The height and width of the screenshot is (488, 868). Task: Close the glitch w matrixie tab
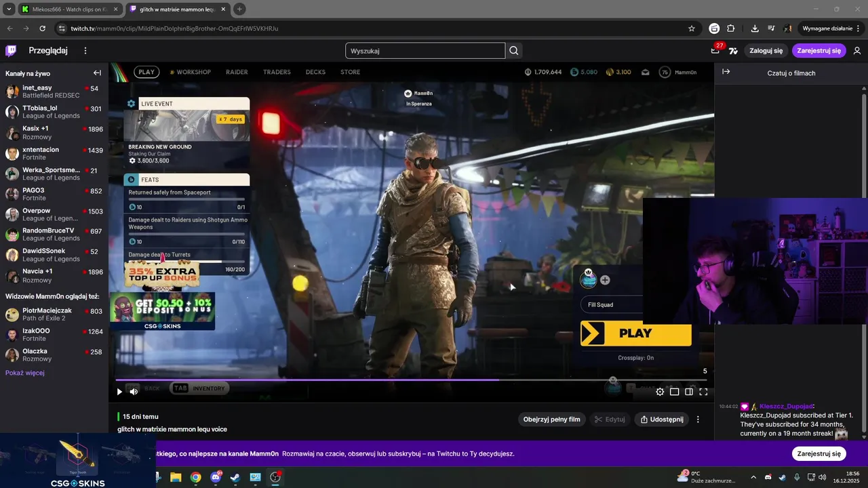point(222,9)
